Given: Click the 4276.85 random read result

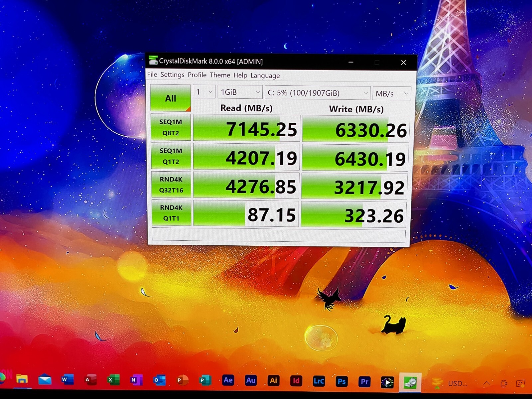Looking at the screenshot, I should (246, 186).
